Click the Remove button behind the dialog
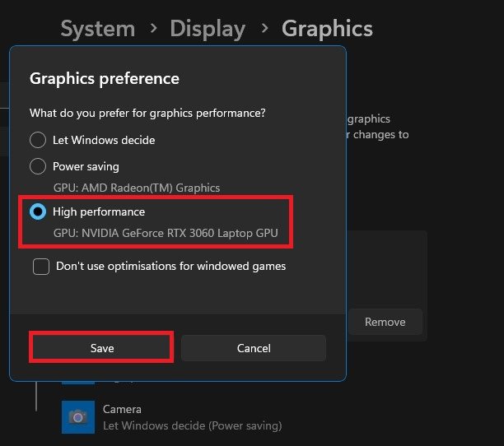 click(x=385, y=322)
